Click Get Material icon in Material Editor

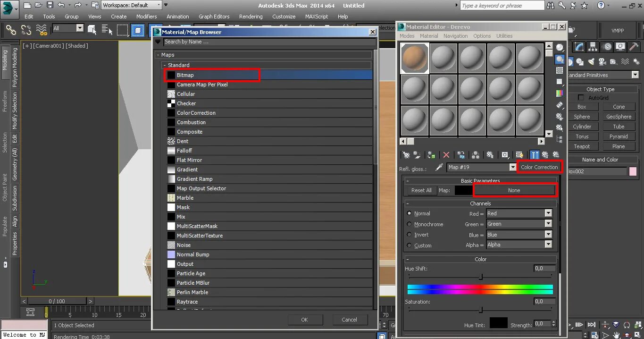(x=405, y=155)
